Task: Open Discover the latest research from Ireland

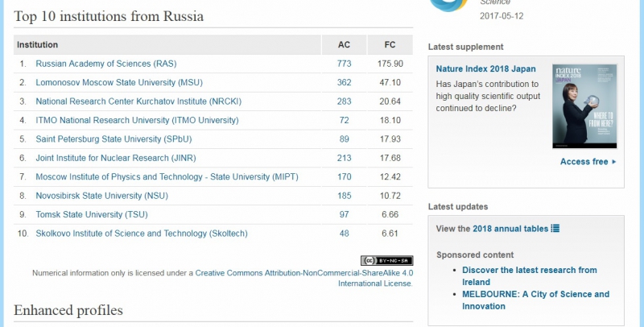Action: click(x=530, y=271)
